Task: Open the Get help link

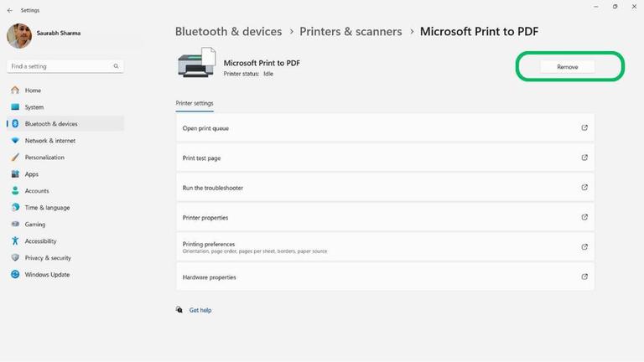Action: (x=200, y=310)
